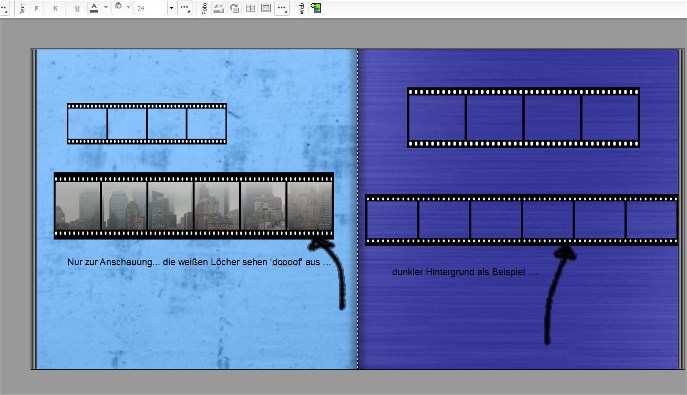Screen dimensions: 687x395
Task: Click the image landscape icon in toolbar
Action: pos(218,8)
